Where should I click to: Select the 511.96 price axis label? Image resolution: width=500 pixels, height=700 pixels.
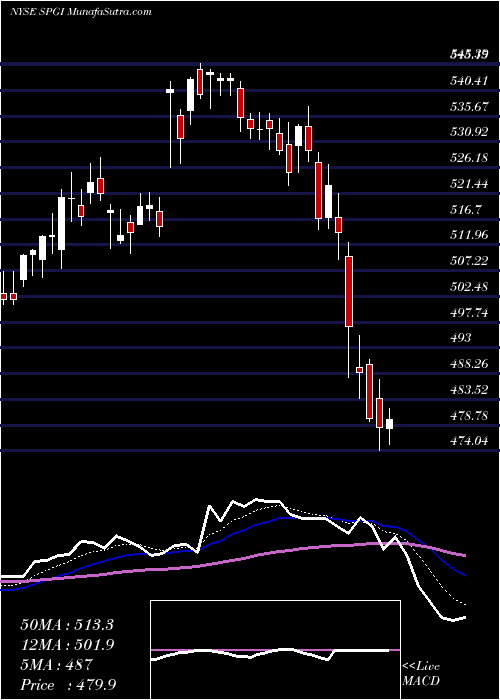tap(468, 236)
